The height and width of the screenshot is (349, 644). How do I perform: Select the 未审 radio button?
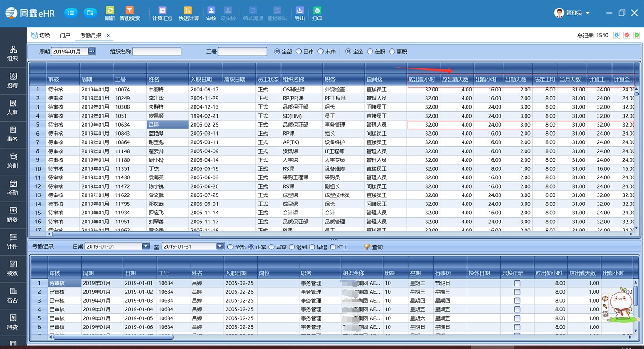[321, 52]
